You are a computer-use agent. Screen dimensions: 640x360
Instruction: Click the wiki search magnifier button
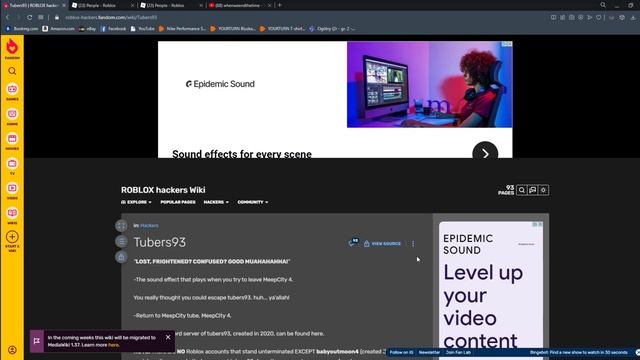[522, 190]
